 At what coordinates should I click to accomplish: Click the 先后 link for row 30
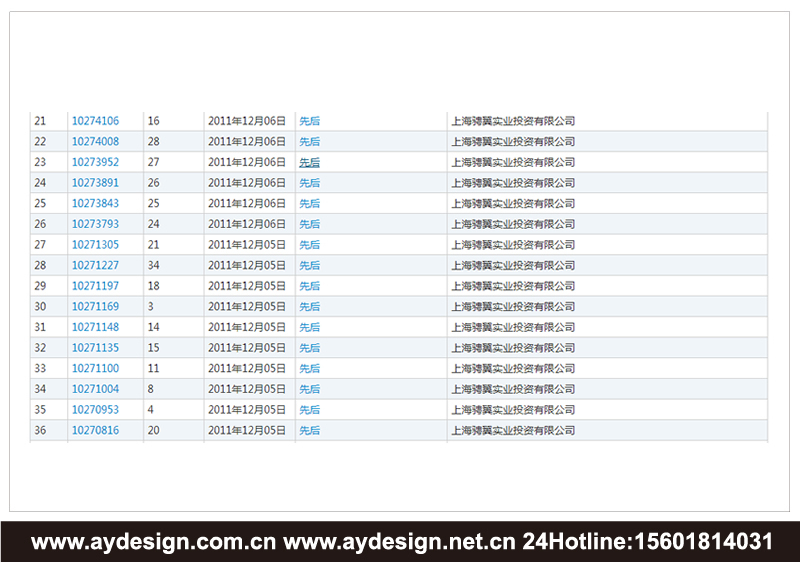(x=310, y=307)
